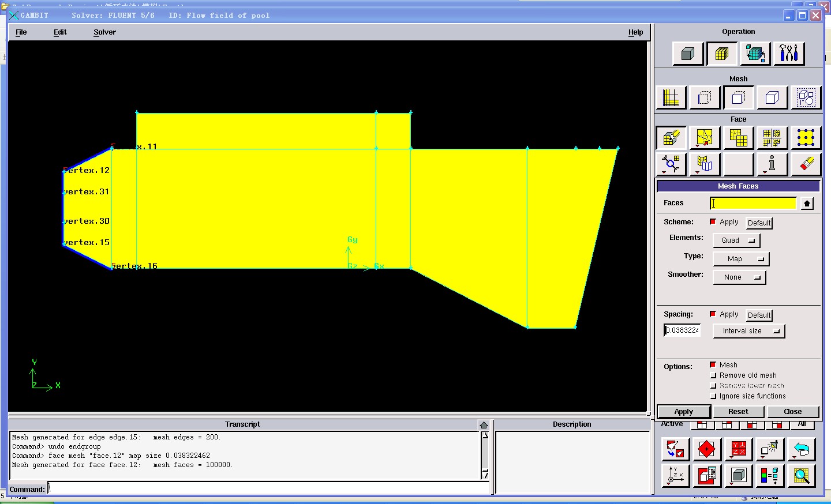Choose the Volume mesh command icon
Image resolution: width=831 pixels, height=504 pixels.
772,97
